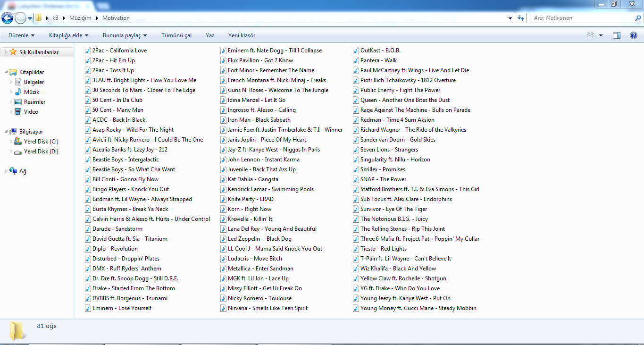Image resolution: width=644 pixels, height=345 pixels.
Task: Open the Belgeler library
Action: (34, 82)
